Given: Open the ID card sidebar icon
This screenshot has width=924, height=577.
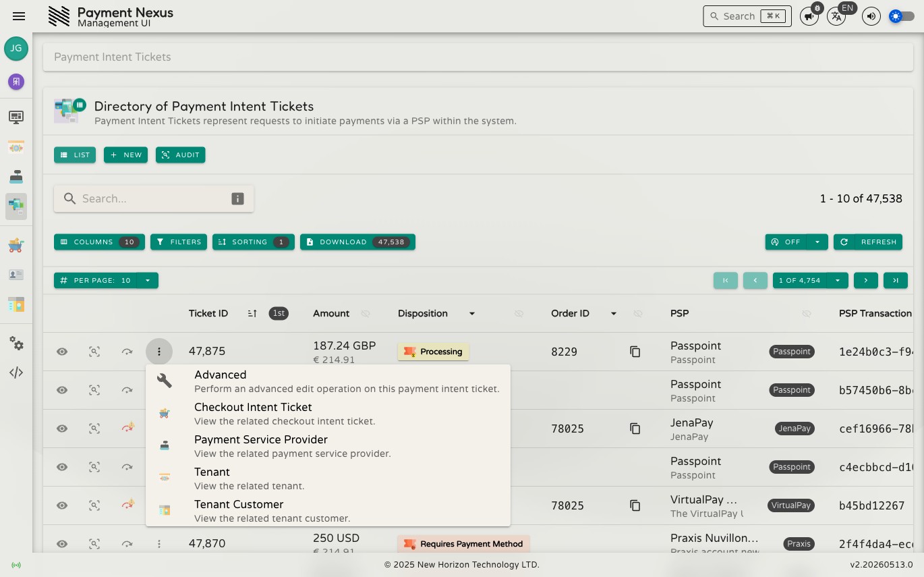Looking at the screenshot, I should click(x=16, y=275).
